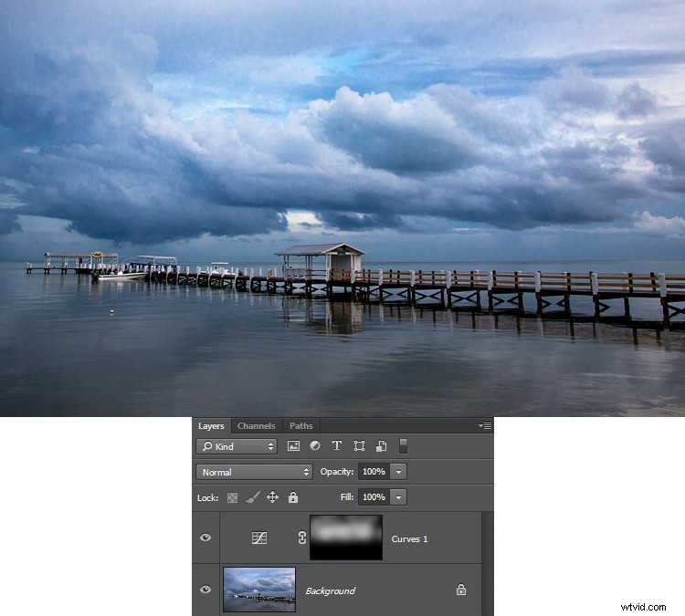Click the Fill label
685x616 pixels.
pyautogui.click(x=347, y=496)
